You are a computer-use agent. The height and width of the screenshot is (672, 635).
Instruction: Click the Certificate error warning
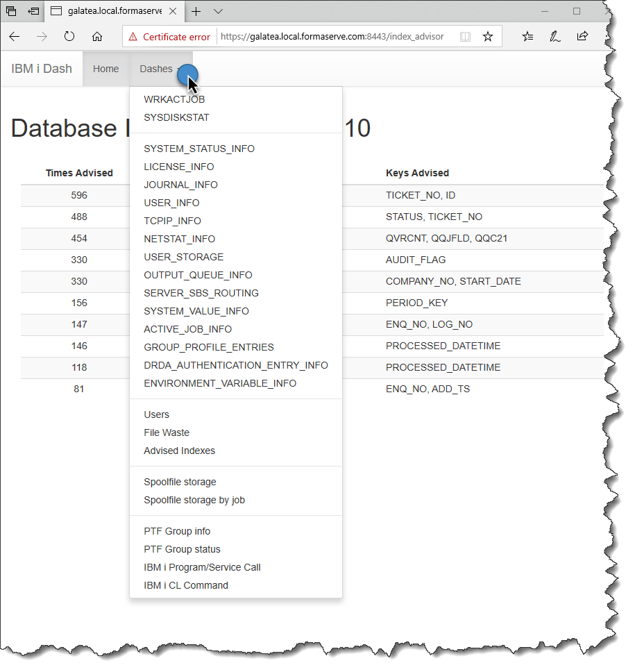coord(169,37)
